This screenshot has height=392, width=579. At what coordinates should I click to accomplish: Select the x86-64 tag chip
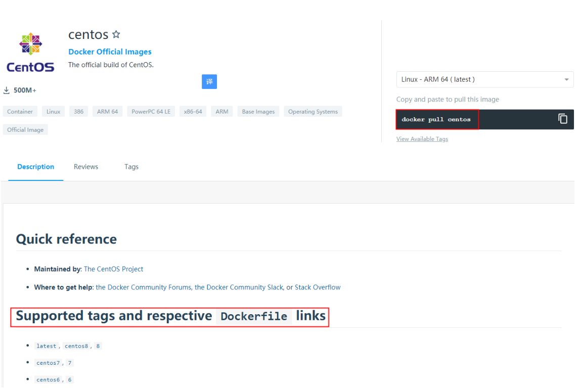coord(193,111)
